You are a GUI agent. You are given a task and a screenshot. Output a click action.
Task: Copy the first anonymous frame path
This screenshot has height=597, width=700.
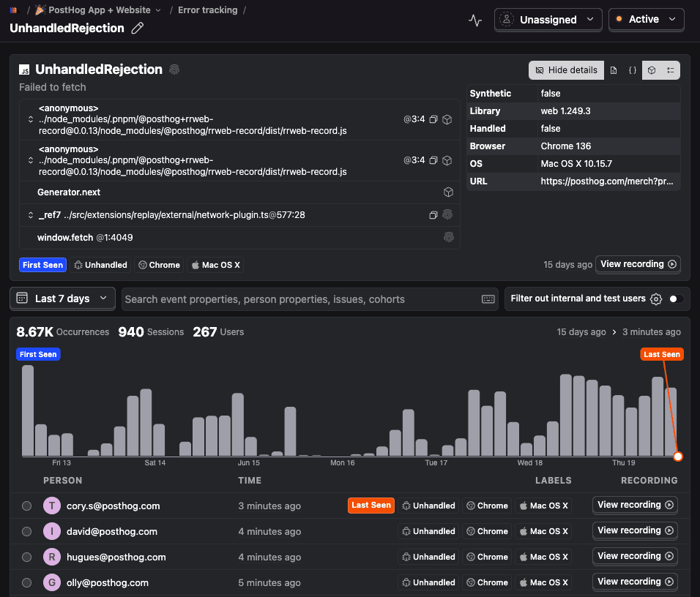tap(433, 119)
